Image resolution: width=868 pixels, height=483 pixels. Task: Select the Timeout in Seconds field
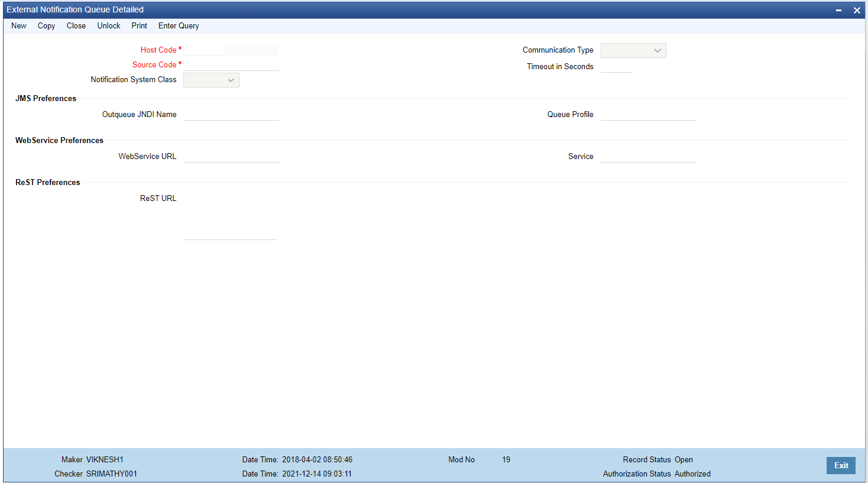[616, 66]
